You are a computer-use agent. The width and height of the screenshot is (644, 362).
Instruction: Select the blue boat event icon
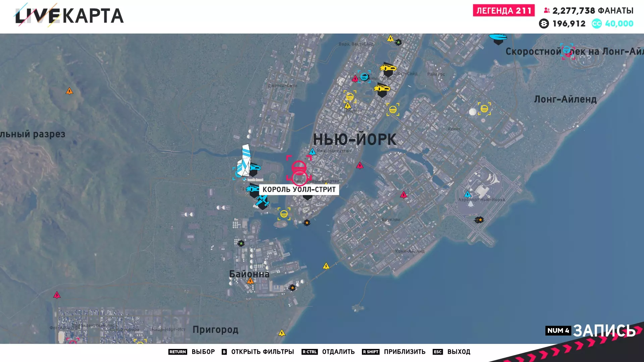(498, 38)
